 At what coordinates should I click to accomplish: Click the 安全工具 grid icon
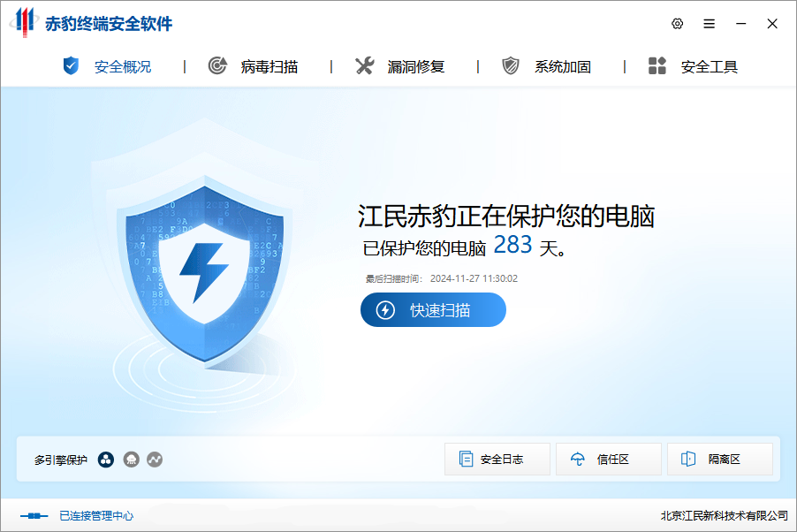pyautogui.click(x=657, y=66)
